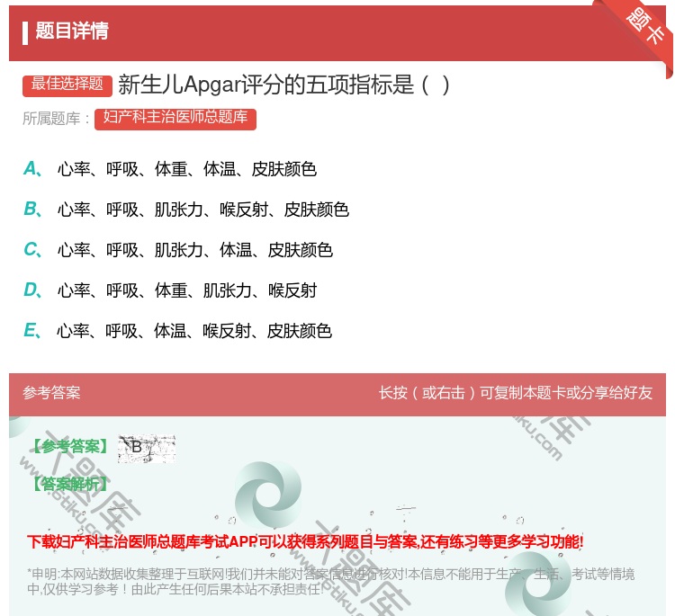Click the 参考答案 section header
Image resolution: width=675 pixels, height=616 pixels.
tap(51, 393)
